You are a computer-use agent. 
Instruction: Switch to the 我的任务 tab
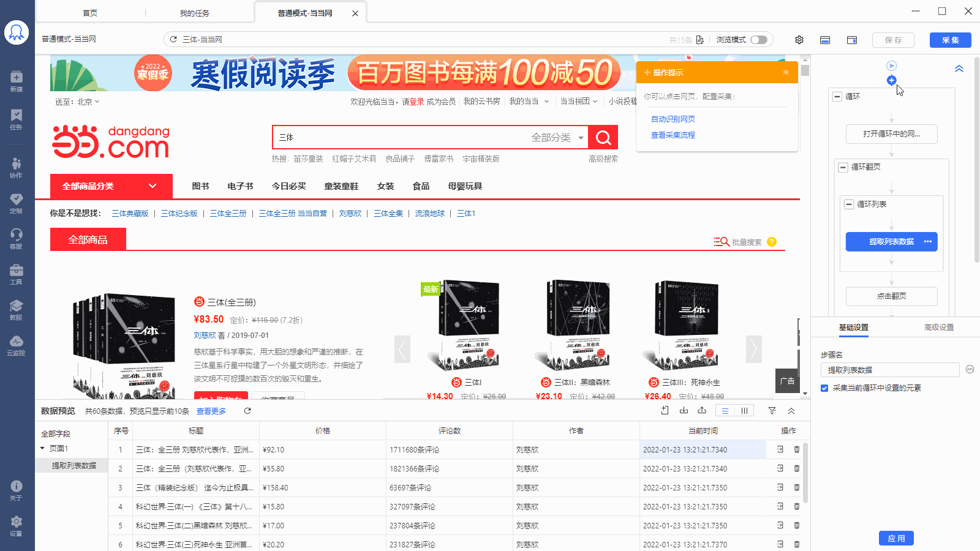pos(194,13)
